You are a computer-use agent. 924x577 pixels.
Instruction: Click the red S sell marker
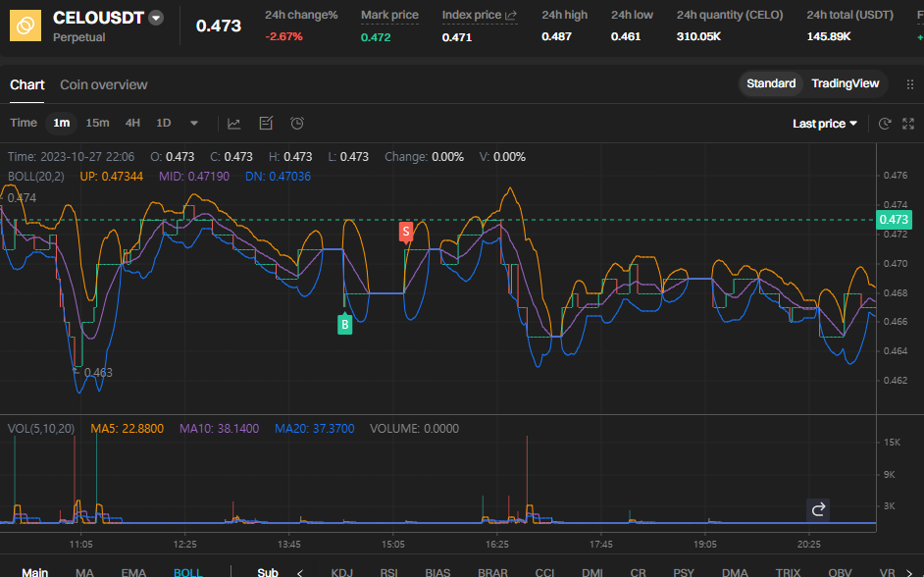coord(405,232)
